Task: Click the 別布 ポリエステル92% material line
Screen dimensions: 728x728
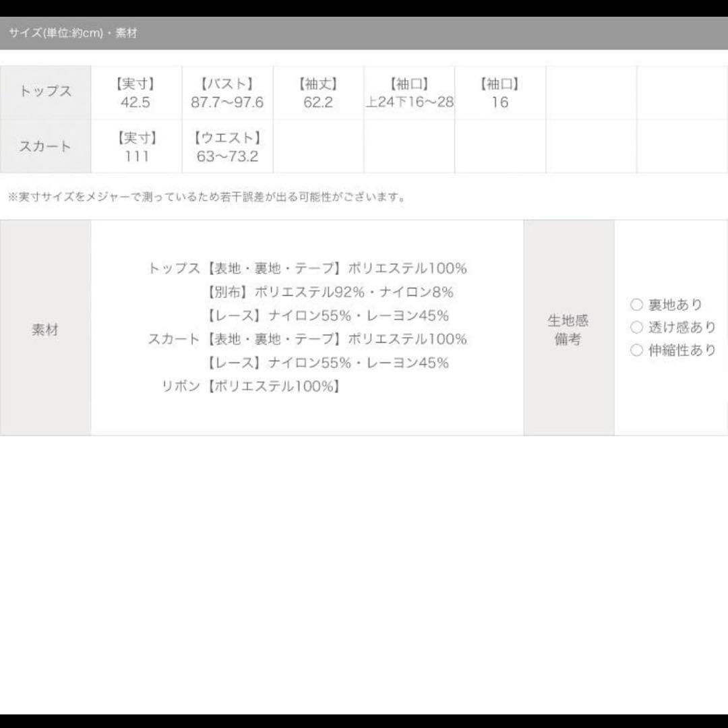Action: 329,292
